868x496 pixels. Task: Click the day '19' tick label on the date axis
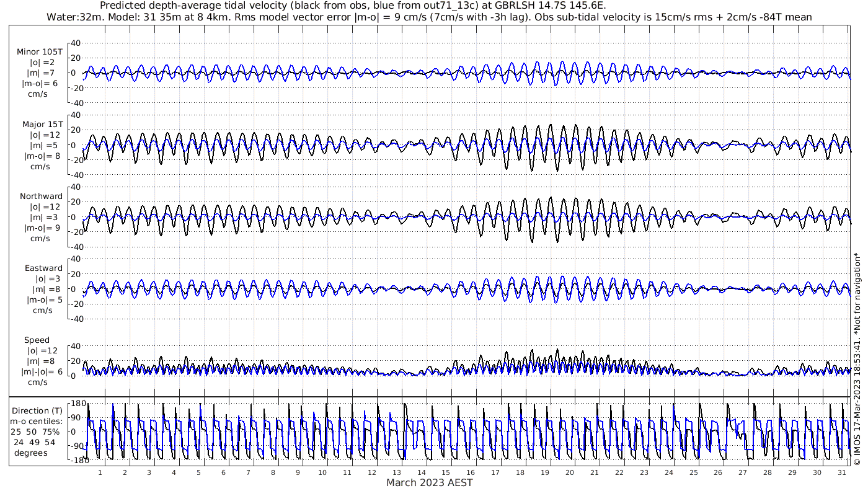click(x=545, y=472)
